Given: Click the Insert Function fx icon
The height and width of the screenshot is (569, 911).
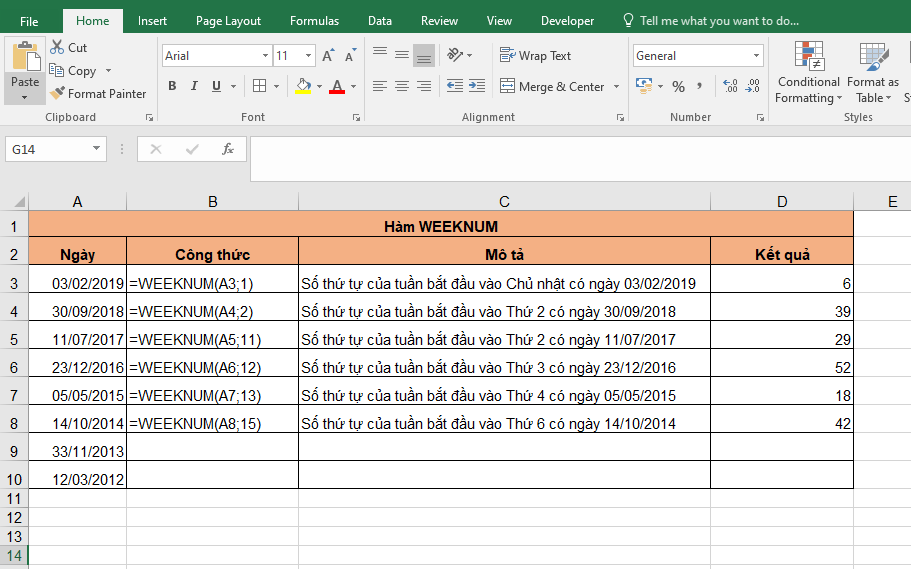Looking at the screenshot, I should [228, 149].
